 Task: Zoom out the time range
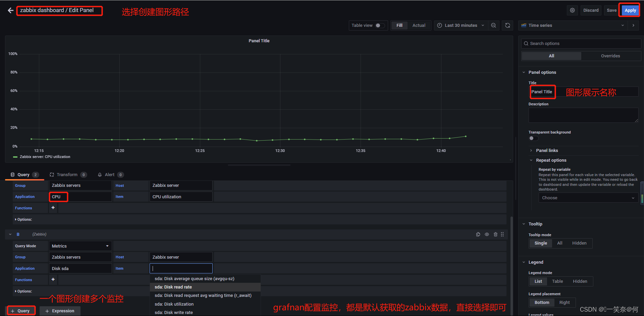[x=493, y=25]
